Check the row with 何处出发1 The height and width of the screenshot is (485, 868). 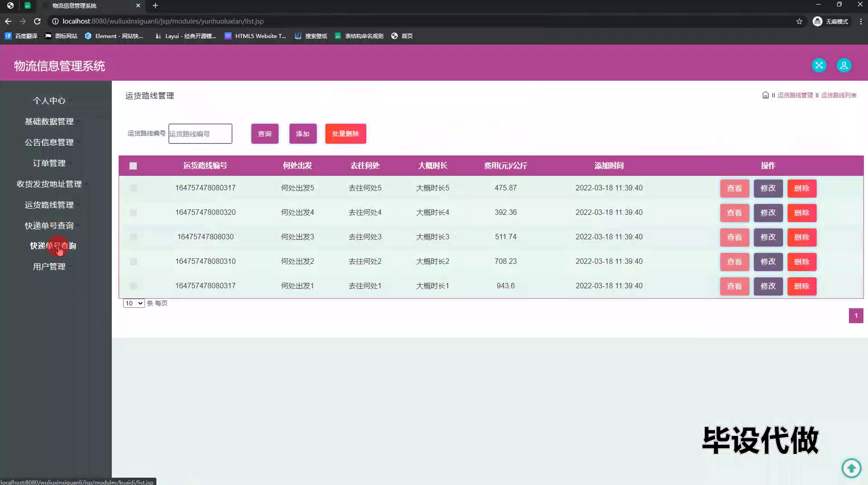pos(133,286)
